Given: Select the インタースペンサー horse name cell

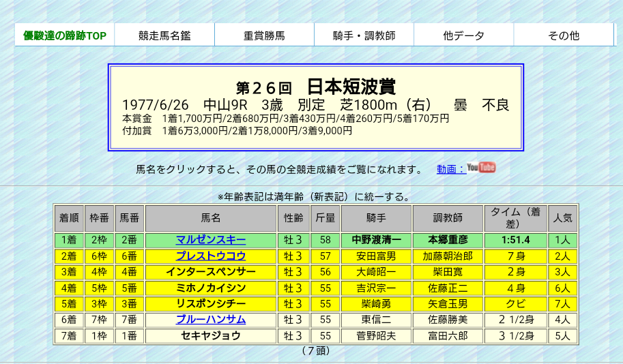Looking at the screenshot, I should (x=210, y=272).
